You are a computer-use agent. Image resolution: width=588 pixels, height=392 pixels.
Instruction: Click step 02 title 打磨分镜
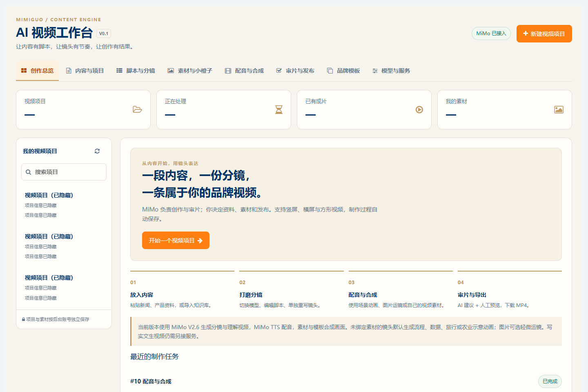[251, 295]
